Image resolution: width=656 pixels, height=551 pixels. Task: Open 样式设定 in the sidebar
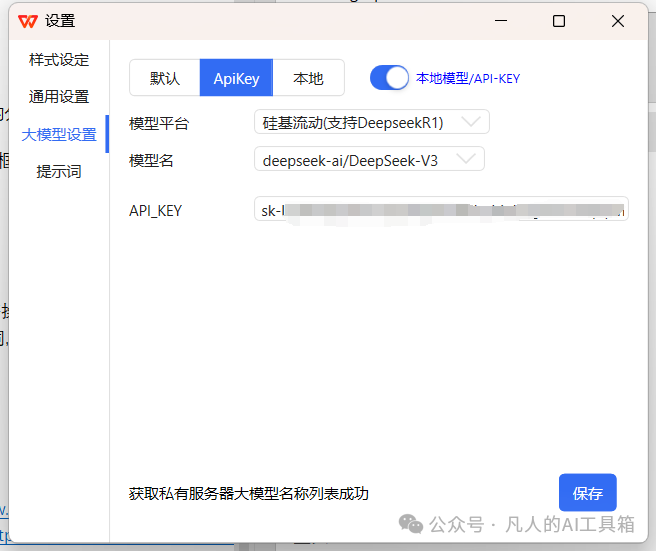(59, 60)
